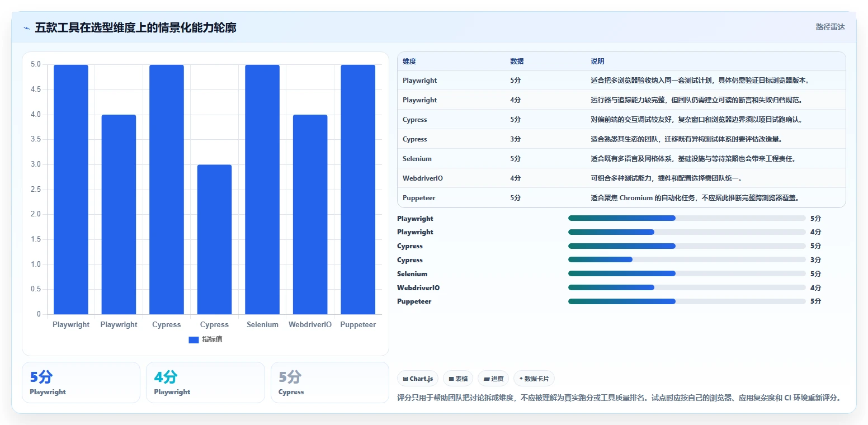Click the WebdriverIO label in the progress list
Viewport: 868px width, 425px height.
[x=418, y=288]
